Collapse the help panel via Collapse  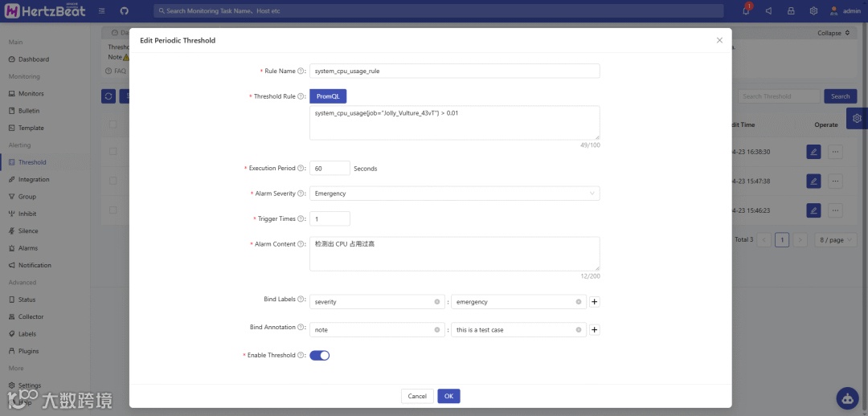pyautogui.click(x=833, y=33)
